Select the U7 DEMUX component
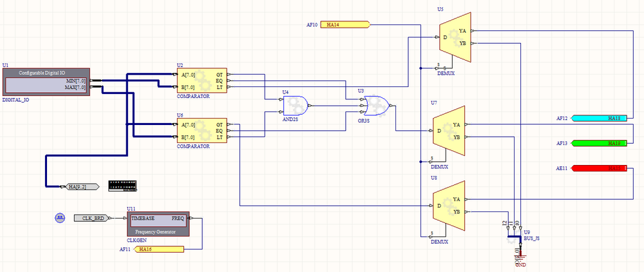Screen dimensions: 644x272 click(448, 130)
